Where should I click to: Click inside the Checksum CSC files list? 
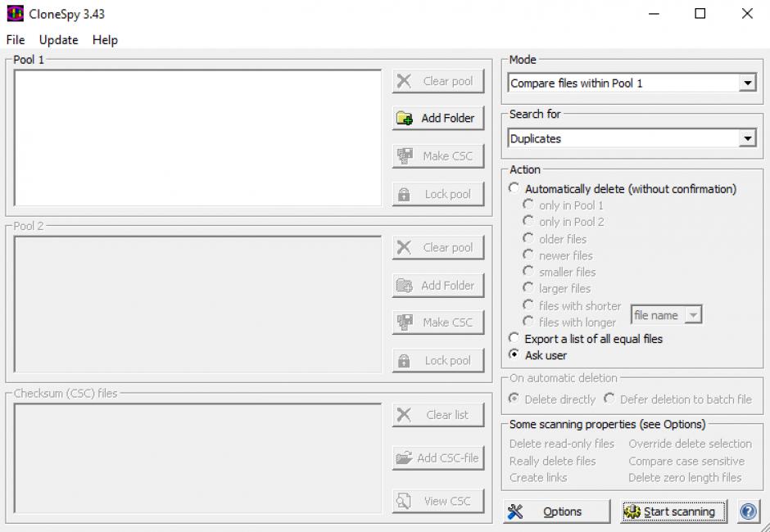(x=198, y=458)
